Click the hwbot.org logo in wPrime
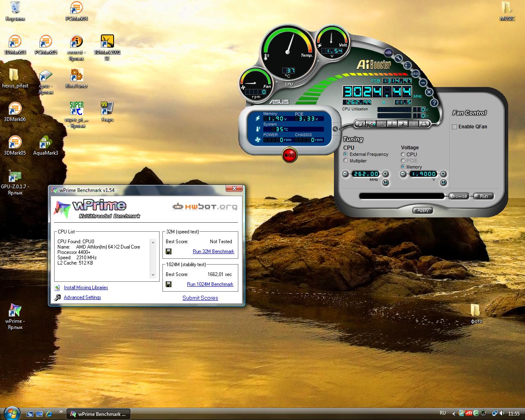Screen dimensions: 525x420 tap(204, 206)
